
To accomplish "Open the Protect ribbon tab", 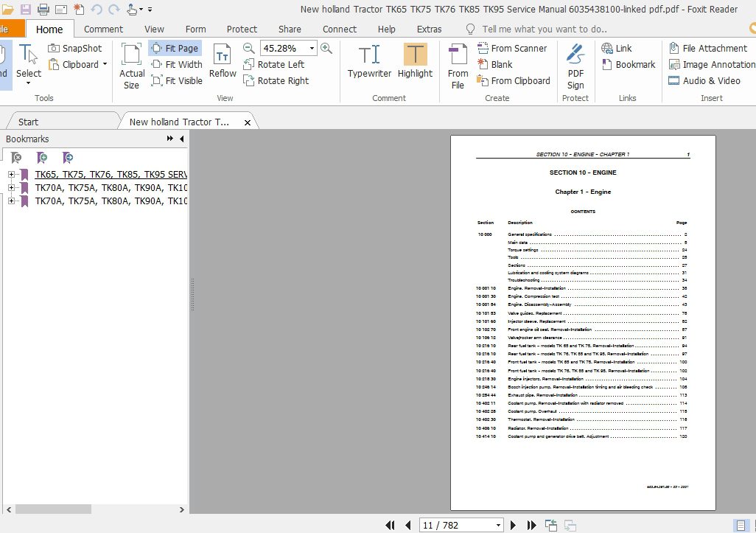I will pyautogui.click(x=242, y=29).
